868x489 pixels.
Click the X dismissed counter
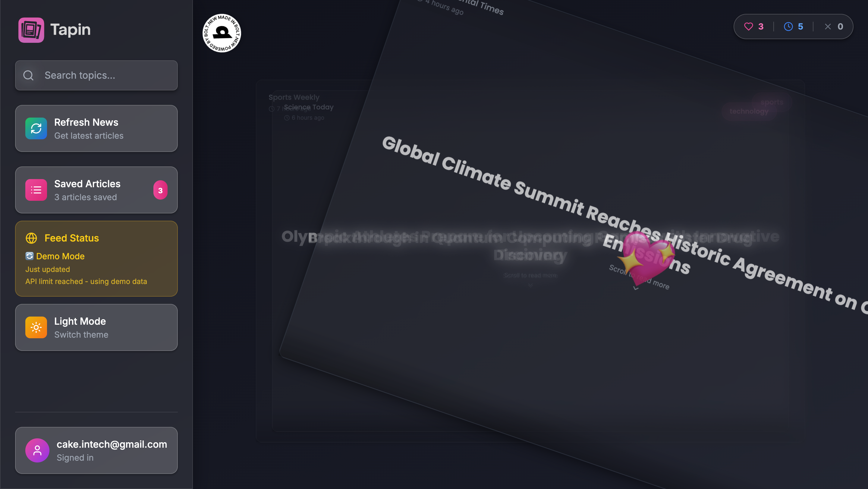click(x=833, y=27)
